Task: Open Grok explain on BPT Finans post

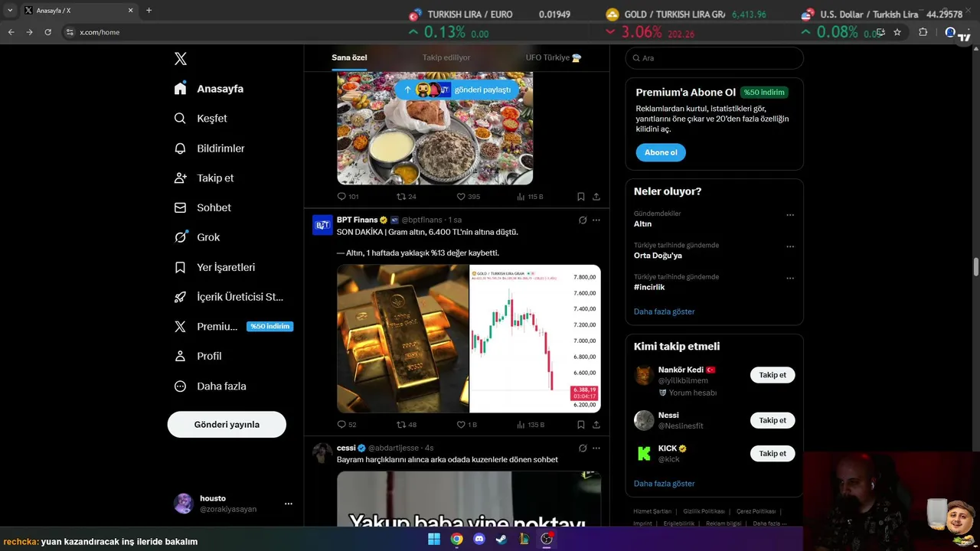Action: click(583, 220)
